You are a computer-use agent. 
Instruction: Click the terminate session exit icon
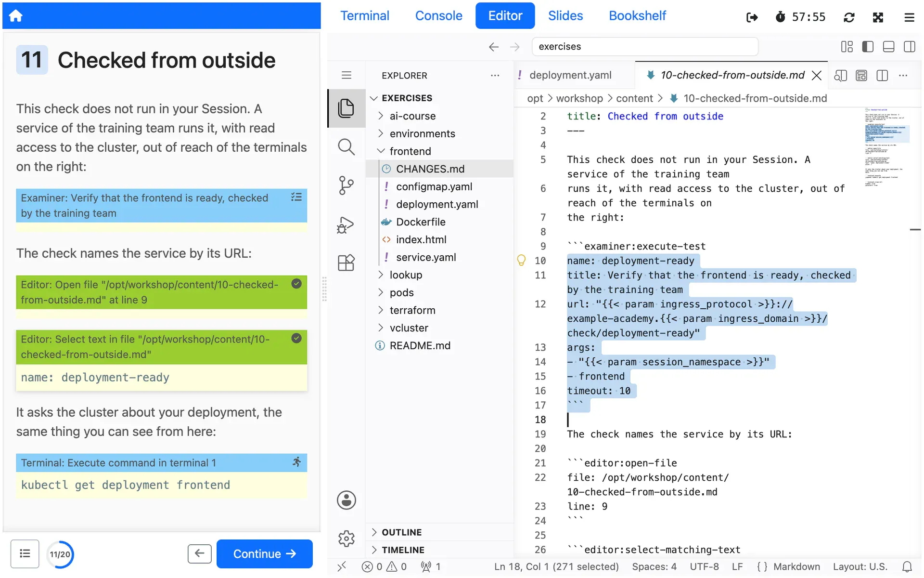pos(752,17)
